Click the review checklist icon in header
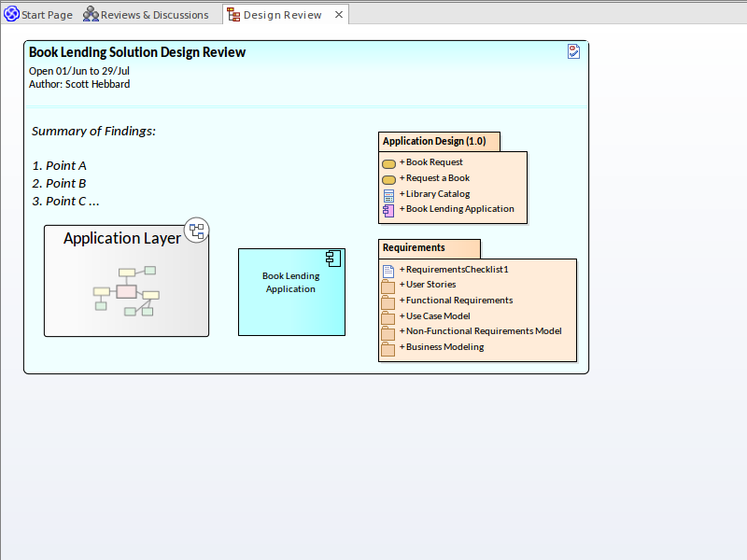The width and height of the screenshot is (747, 560). click(573, 51)
